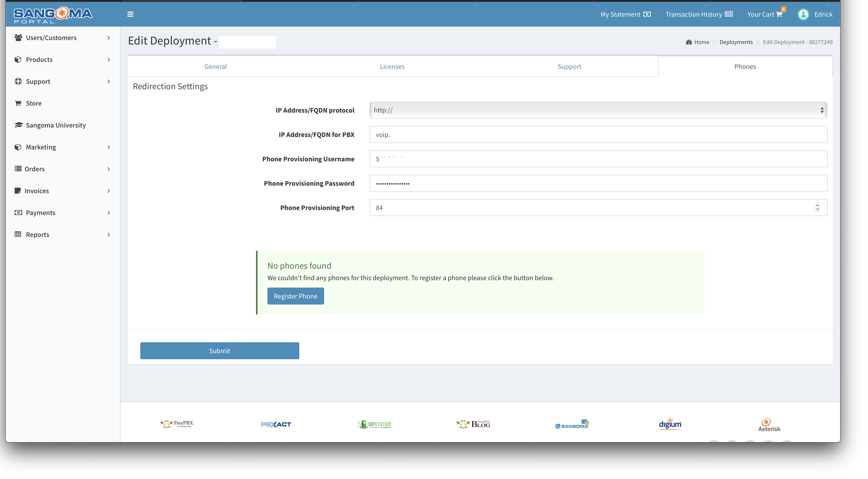The width and height of the screenshot is (868, 479).
Task: Click the Edrick user avatar icon
Action: 803,14
